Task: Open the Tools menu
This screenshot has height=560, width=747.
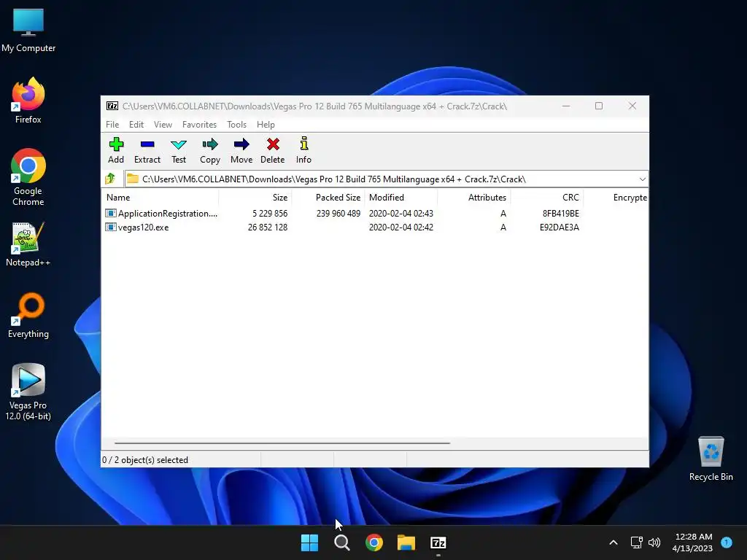Action: [237, 124]
